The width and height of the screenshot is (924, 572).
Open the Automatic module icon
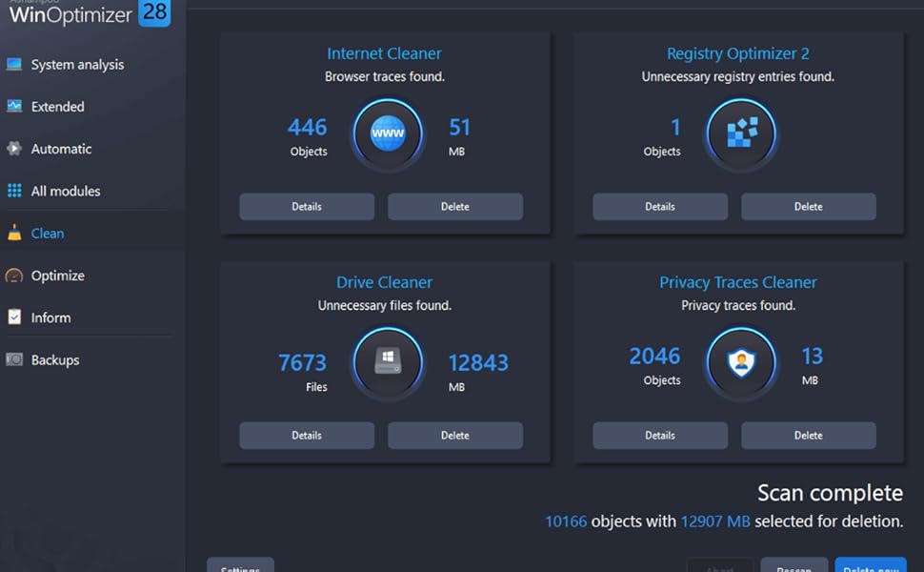point(13,149)
